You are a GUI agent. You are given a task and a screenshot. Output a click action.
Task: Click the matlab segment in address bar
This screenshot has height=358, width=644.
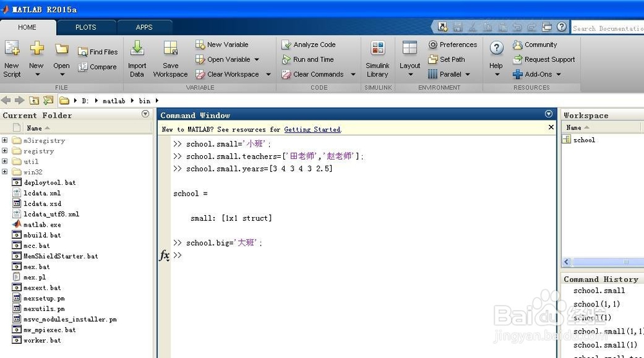coord(114,100)
